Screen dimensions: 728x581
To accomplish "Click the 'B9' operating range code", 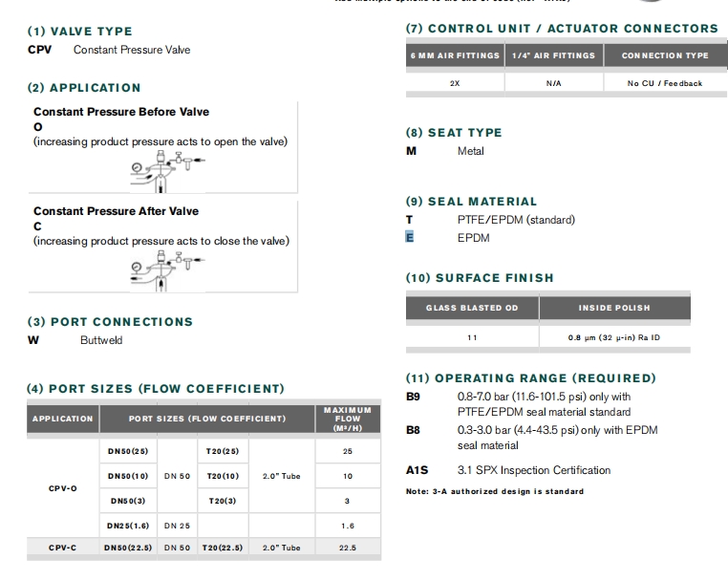I will [413, 397].
